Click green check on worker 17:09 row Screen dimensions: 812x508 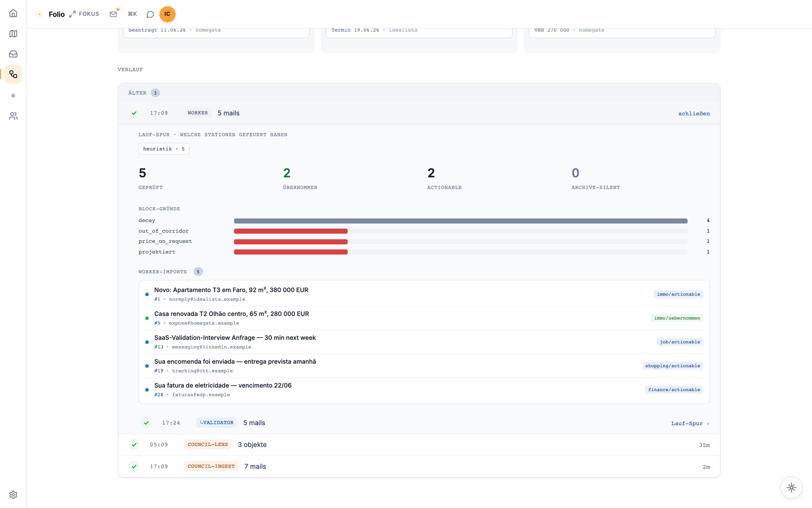click(x=134, y=113)
